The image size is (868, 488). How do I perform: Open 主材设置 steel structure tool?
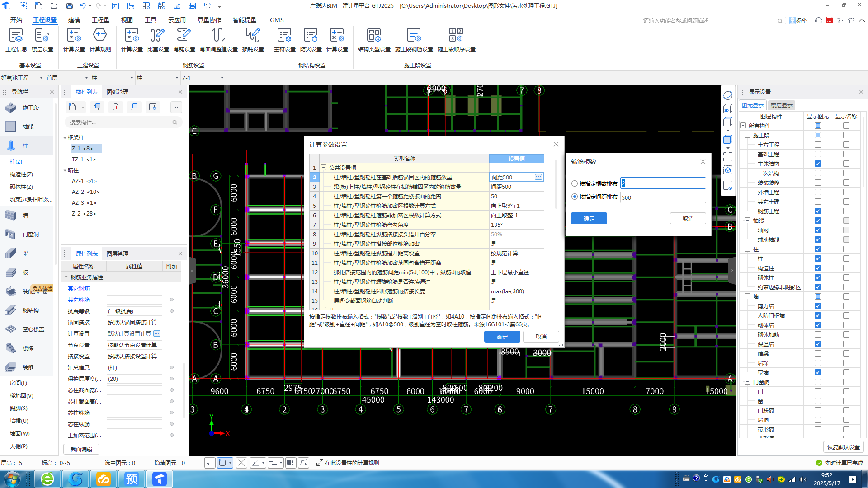[284, 40]
